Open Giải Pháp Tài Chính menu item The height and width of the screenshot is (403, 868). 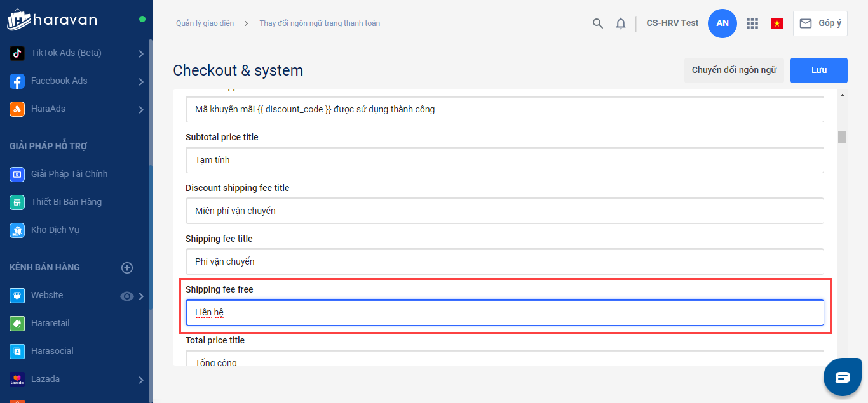click(x=69, y=174)
